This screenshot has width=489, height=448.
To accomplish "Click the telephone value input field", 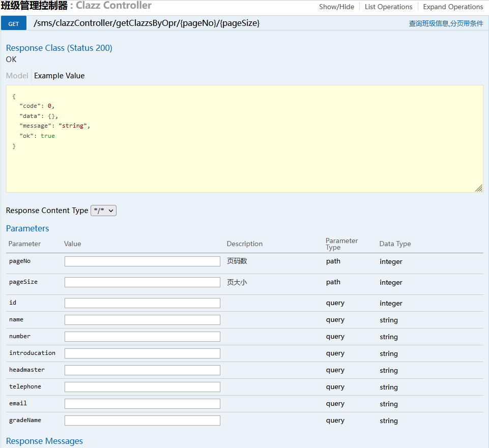I will (142, 387).
